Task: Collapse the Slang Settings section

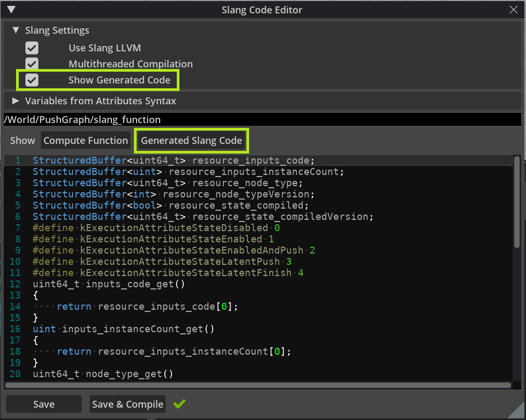Action: click(x=16, y=30)
